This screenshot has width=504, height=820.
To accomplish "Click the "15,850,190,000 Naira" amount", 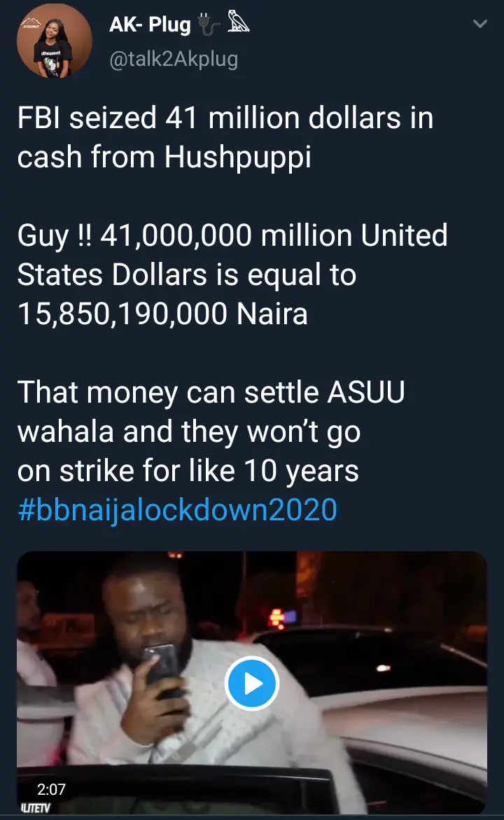I will [162, 314].
